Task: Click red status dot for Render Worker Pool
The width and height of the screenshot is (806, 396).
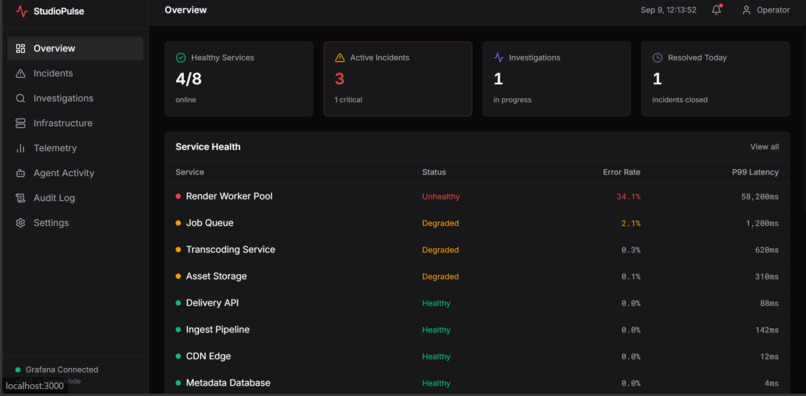Action: 178,196
